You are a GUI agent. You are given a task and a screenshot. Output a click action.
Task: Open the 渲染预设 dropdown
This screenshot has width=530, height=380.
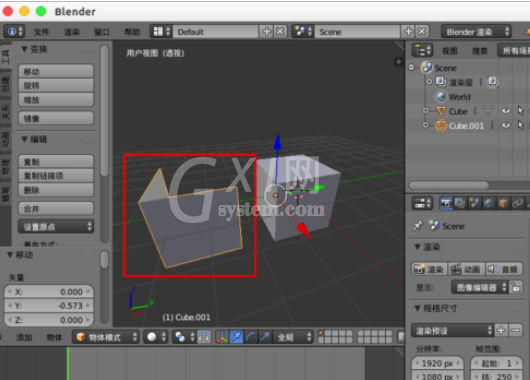click(x=452, y=331)
